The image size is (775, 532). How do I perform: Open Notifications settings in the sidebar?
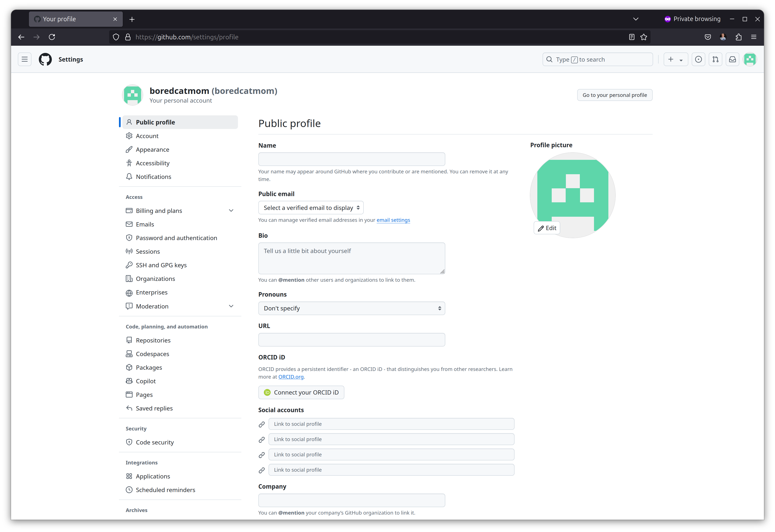click(x=180, y=177)
